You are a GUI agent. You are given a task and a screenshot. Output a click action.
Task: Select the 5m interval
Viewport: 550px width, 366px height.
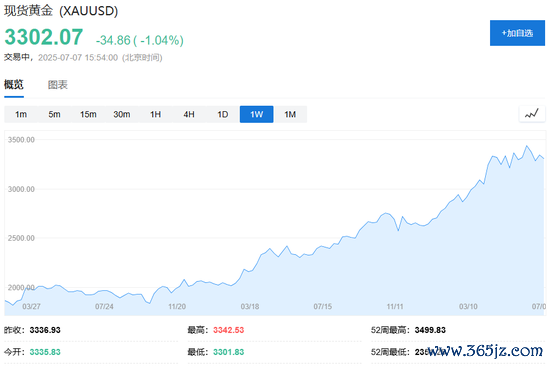point(54,114)
